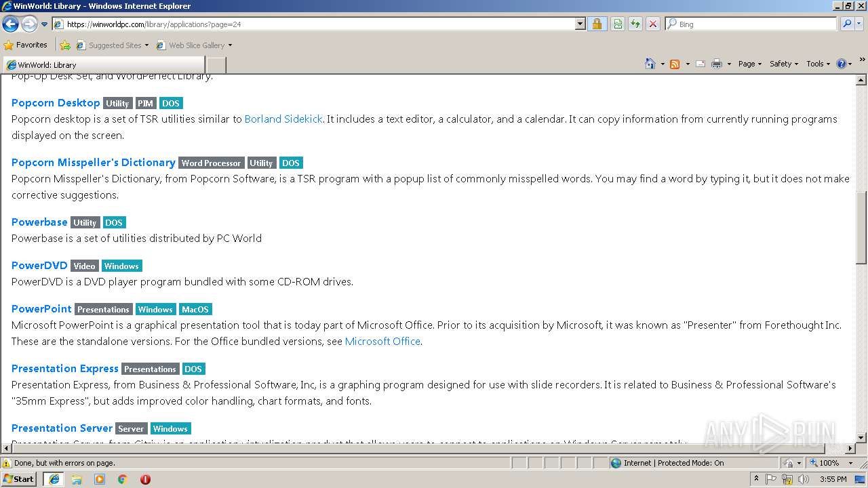Image resolution: width=868 pixels, height=488 pixels.
Task: Go to home page via Home icon
Action: 650,64
